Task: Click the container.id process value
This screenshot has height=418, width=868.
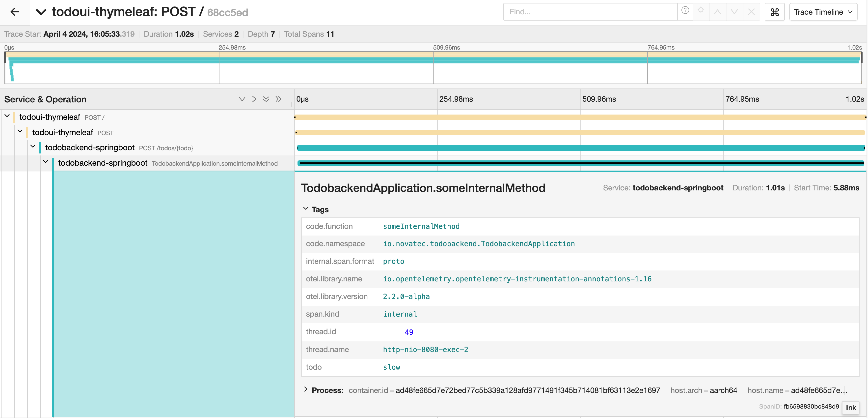Action: coord(528,390)
